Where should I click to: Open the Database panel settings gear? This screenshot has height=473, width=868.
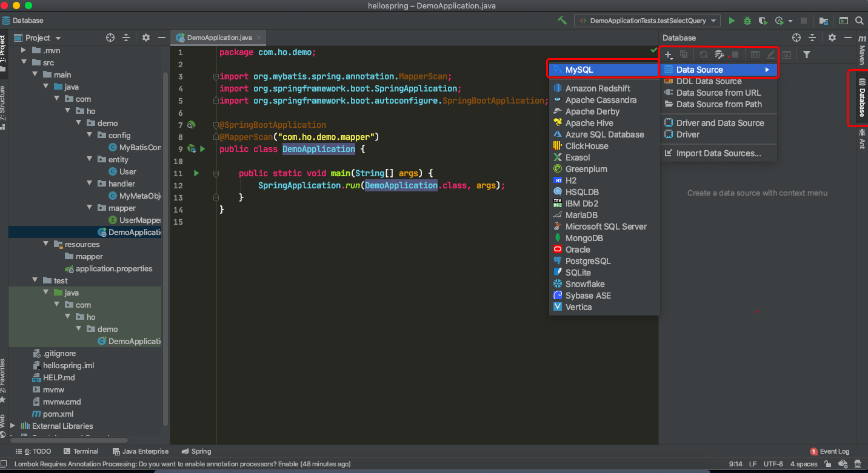point(832,38)
